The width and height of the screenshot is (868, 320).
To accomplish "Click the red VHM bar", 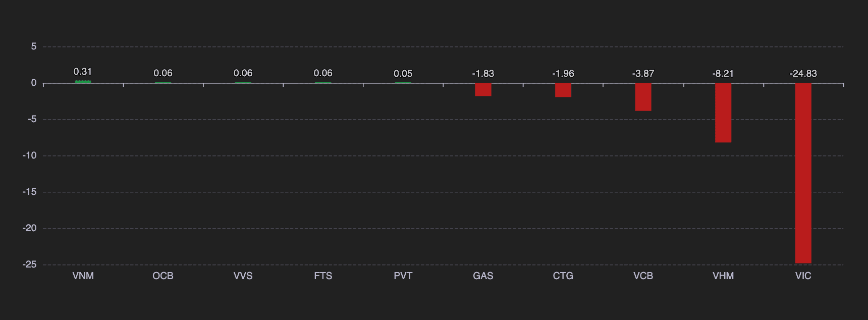I will click(x=723, y=113).
